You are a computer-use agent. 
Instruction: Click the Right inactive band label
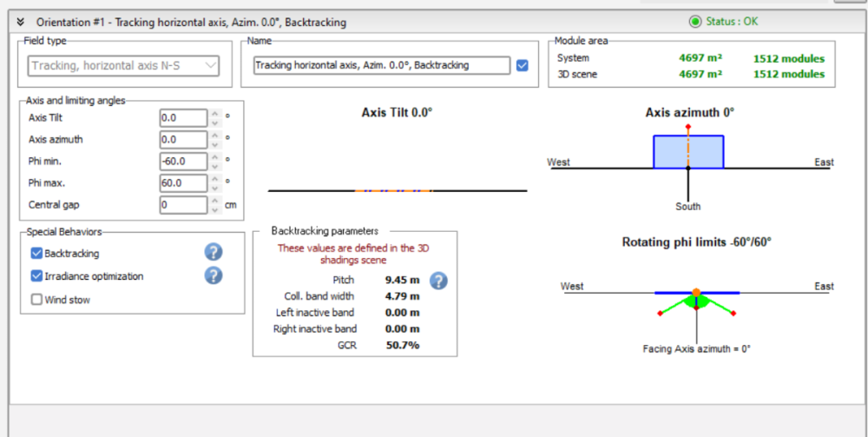pyautogui.click(x=315, y=329)
